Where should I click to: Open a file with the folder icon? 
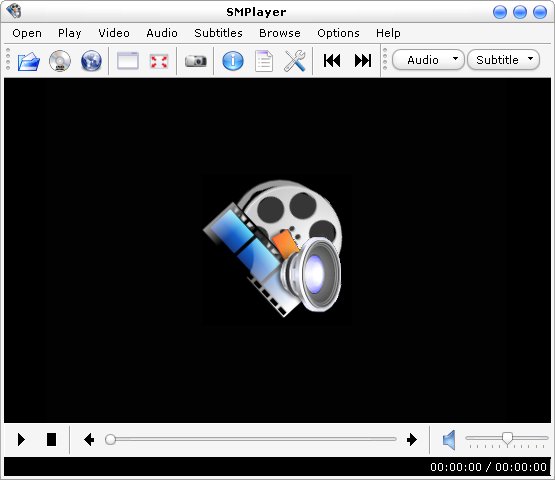click(28, 61)
